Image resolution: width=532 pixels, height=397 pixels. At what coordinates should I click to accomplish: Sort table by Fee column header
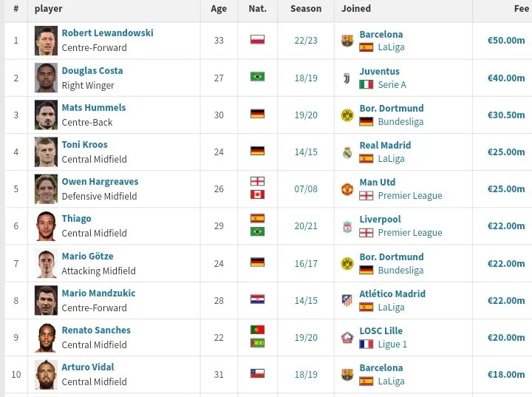pyautogui.click(x=520, y=9)
